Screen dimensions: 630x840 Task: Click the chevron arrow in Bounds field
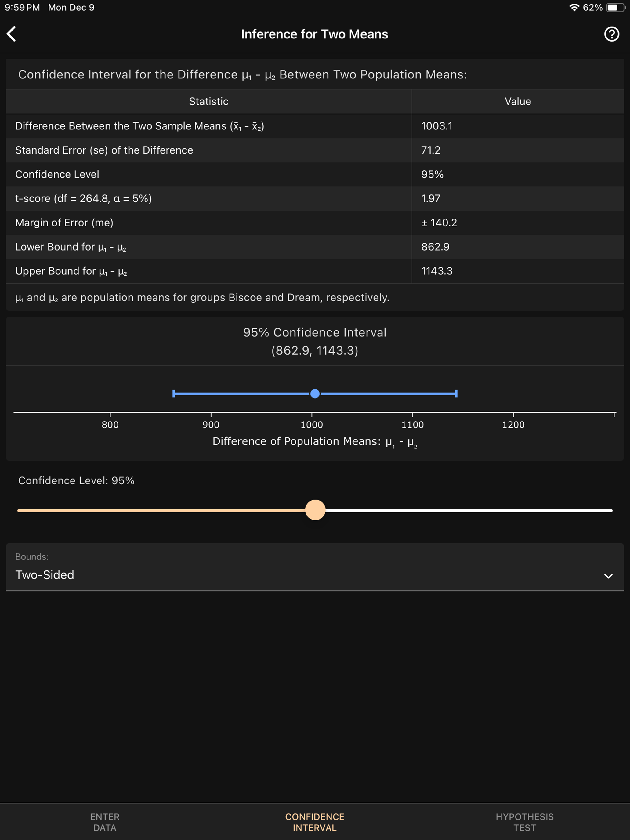(x=608, y=576)
